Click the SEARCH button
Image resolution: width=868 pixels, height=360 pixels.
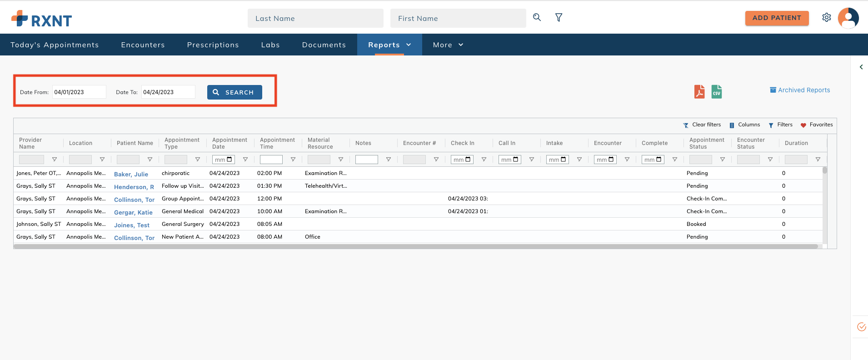coord(234,92)
